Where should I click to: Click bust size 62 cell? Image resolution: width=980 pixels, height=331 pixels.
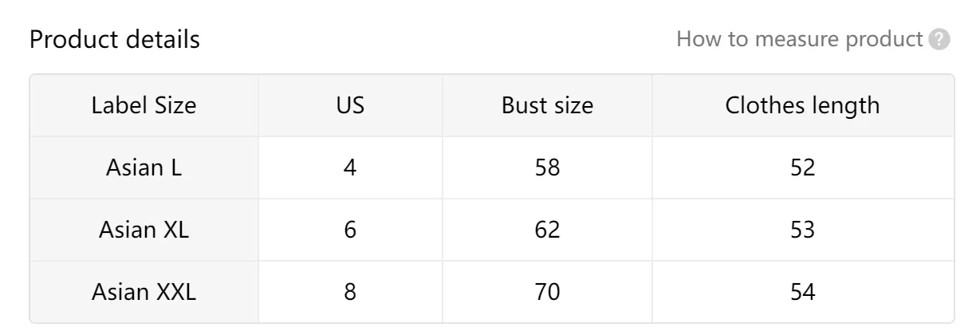pos(548,230)
